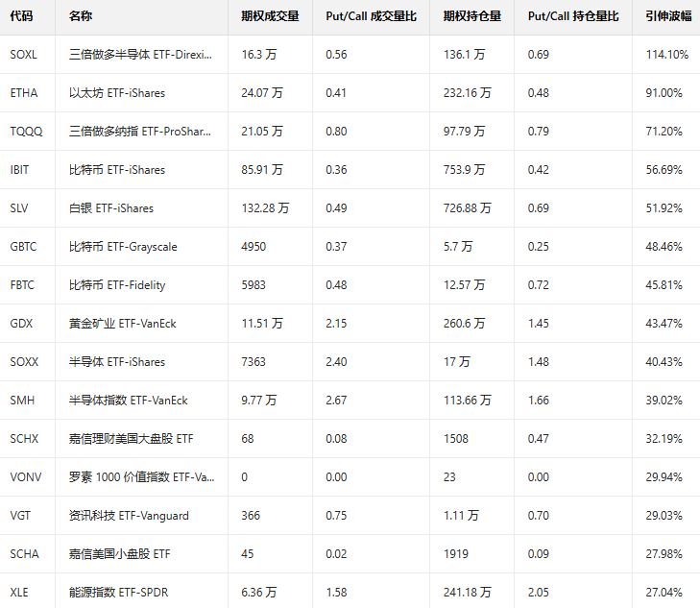Click VGT implied volatility 29.03%
Viewport: 700px width, 608px height.
(x=664, y=515)
